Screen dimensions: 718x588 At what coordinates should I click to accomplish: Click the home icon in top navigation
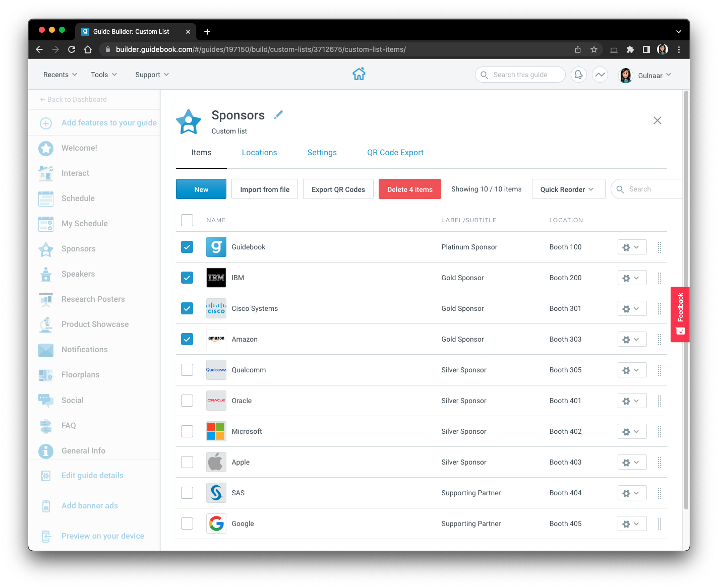359,74
